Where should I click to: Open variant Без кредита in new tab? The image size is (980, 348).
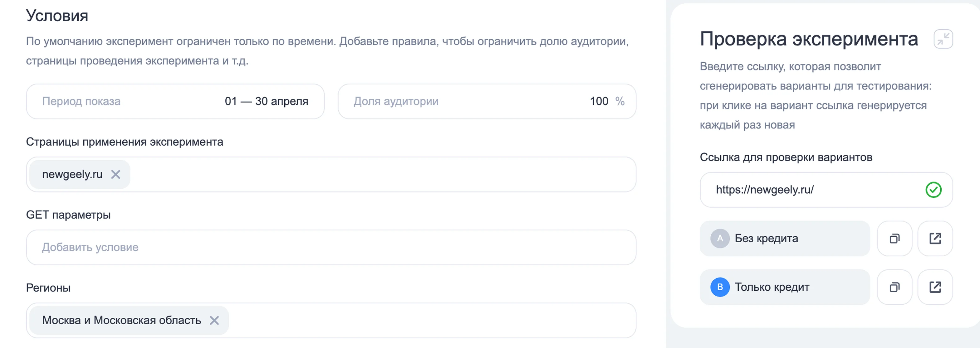935,239
